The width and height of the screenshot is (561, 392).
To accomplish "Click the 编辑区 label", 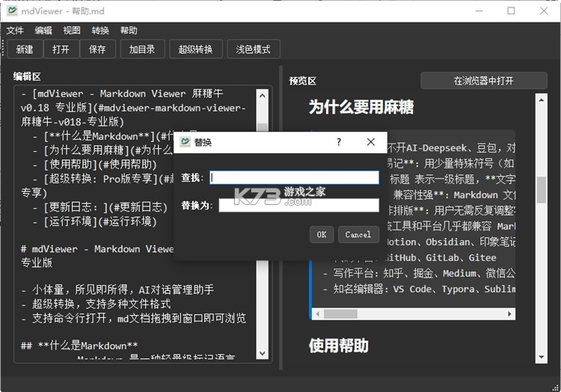I will pos(27,76).
